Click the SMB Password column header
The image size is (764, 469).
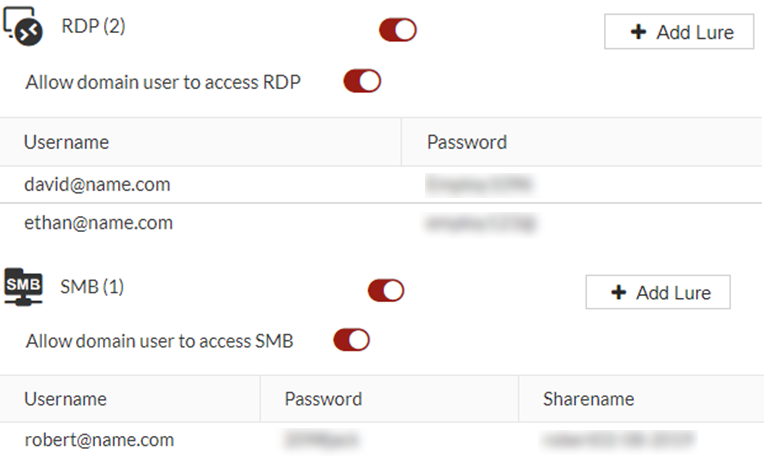[x=323, y=399]
